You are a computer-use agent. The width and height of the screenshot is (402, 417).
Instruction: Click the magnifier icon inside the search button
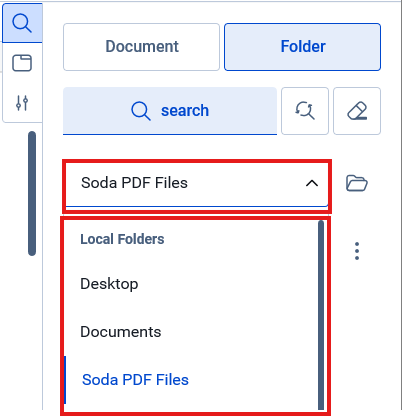pos(141,111)
